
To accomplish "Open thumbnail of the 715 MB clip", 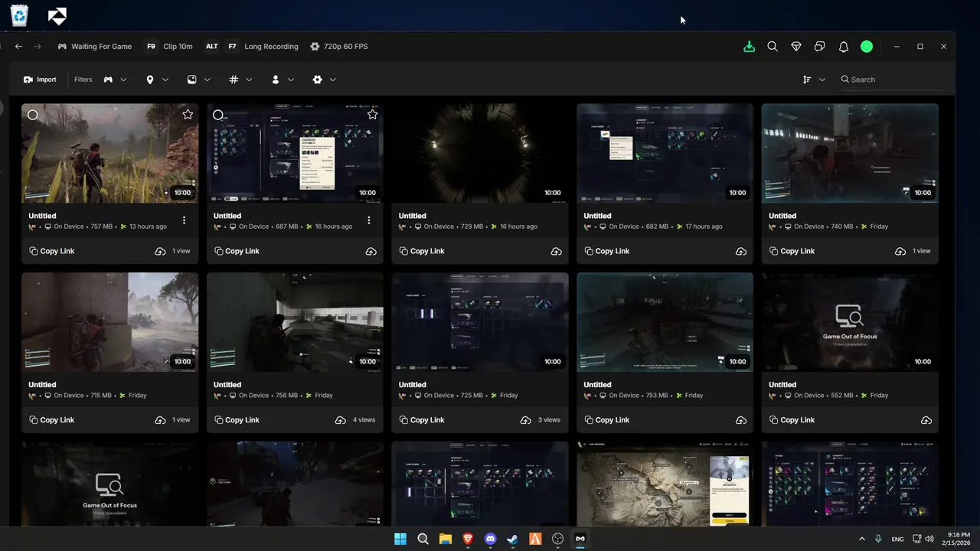I will [x=109, y=322].
